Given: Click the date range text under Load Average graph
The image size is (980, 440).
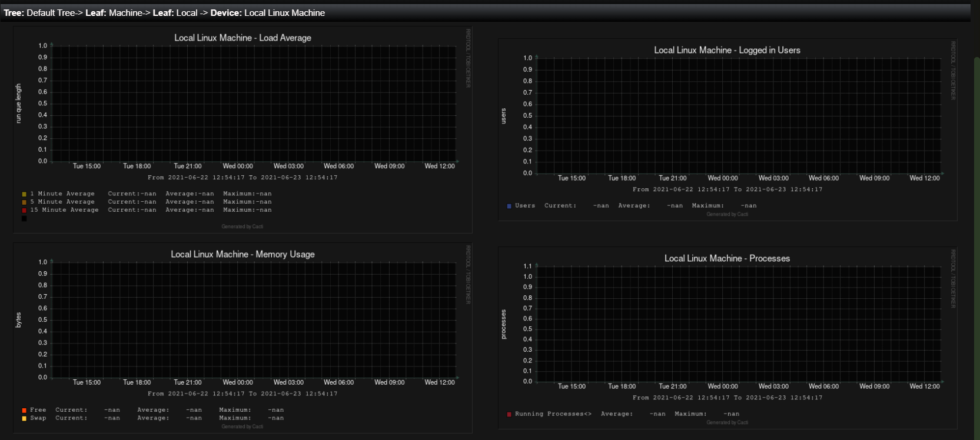Looking at the screenshot, I should 242,178.
